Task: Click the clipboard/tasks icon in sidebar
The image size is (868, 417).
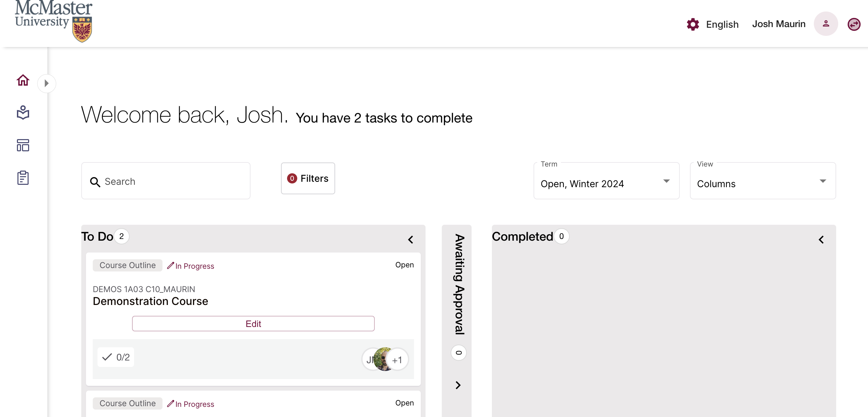Action: pos(23,178)
